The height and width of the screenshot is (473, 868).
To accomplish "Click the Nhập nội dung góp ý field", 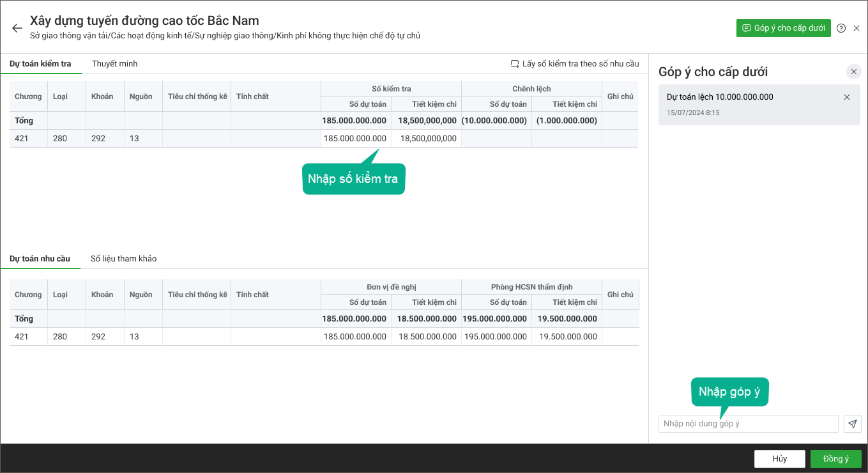I will click(x=749, y=424).
